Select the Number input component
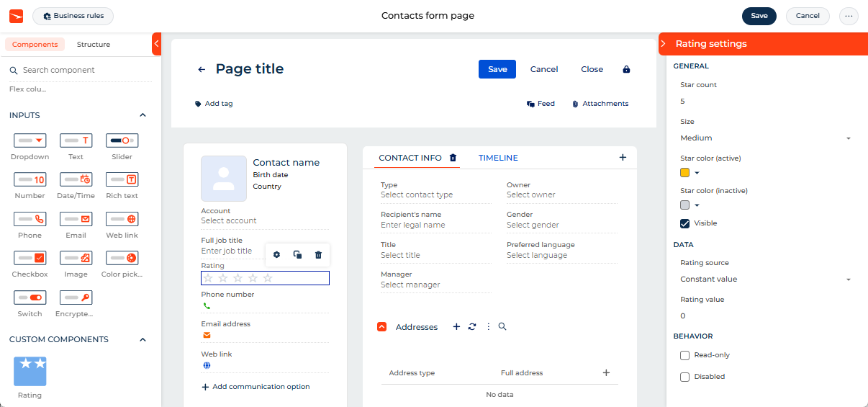 (x=30, y=185)
